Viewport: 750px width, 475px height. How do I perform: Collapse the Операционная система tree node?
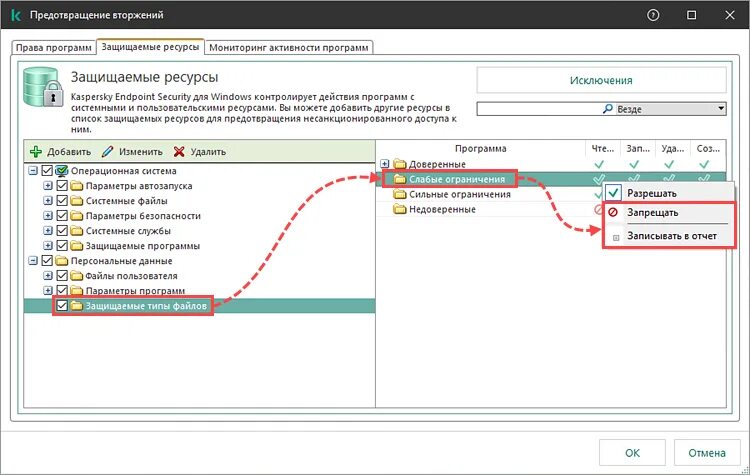pos(33,171)
